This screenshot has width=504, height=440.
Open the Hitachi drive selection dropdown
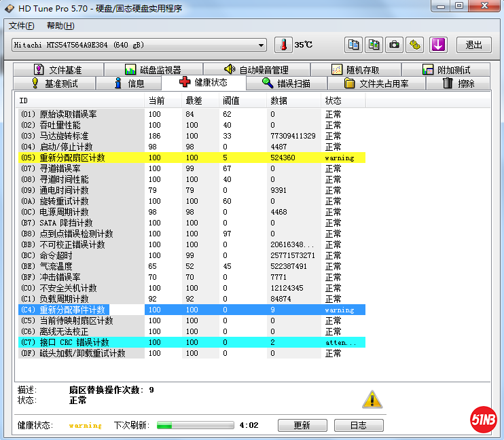(139, 45)
